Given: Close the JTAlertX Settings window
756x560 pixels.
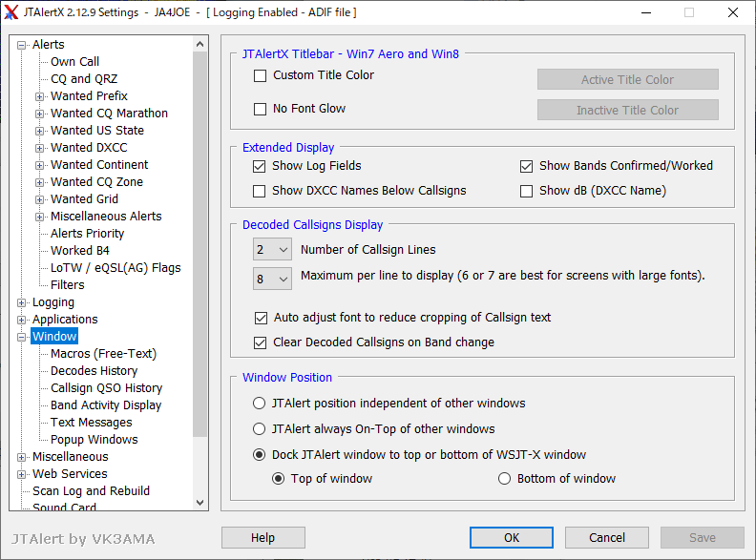Looking at the screenshot, I should (733, 12).
